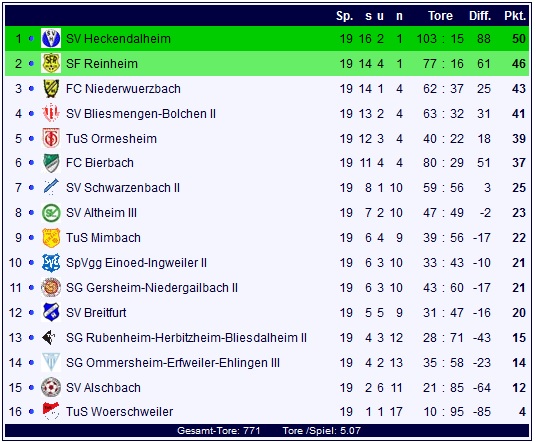Image resolution: width=536 pixels, height=442 pixels.
Task: Click the TuS Ormesheim red crest
Action: point(51,138)
